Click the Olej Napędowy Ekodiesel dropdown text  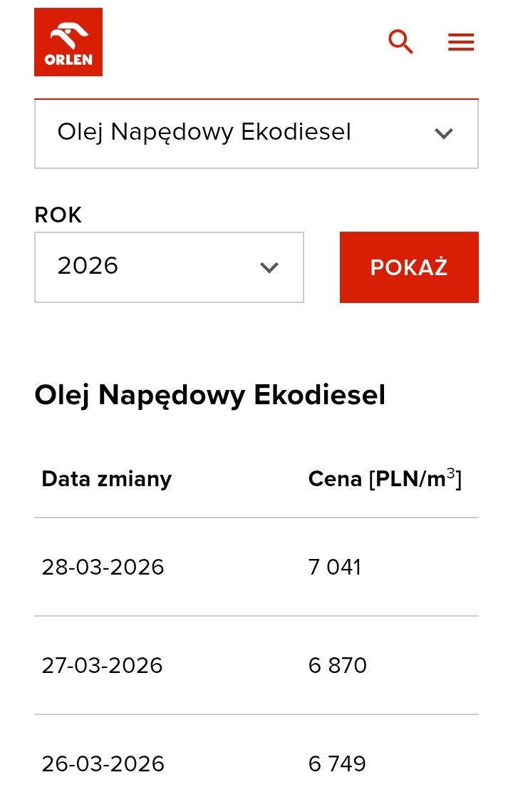click(204, 132)
